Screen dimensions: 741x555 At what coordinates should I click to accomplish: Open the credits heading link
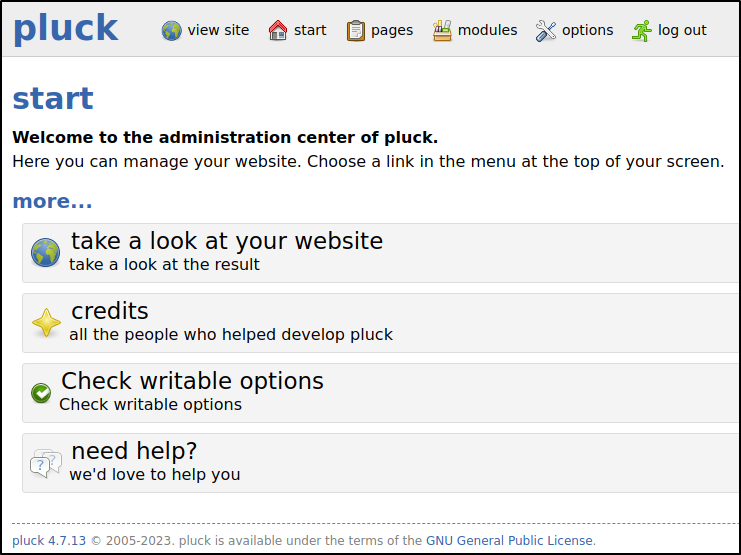[110, 311]
